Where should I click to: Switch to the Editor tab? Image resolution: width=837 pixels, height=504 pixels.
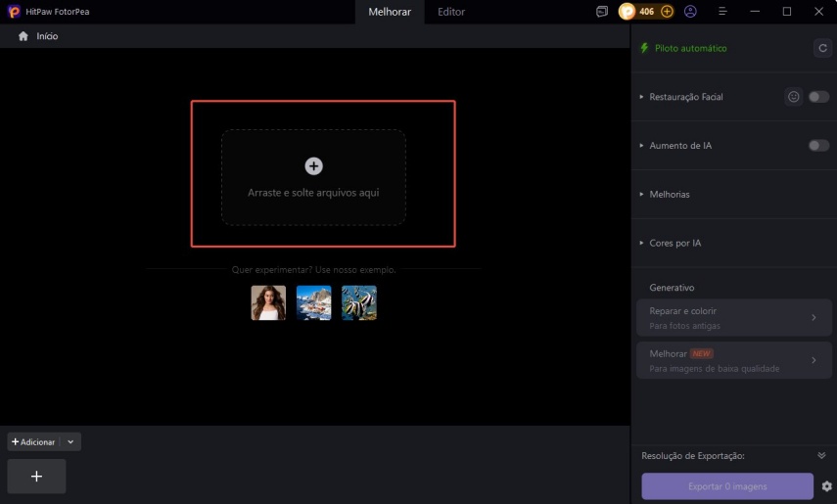(451, 12)
